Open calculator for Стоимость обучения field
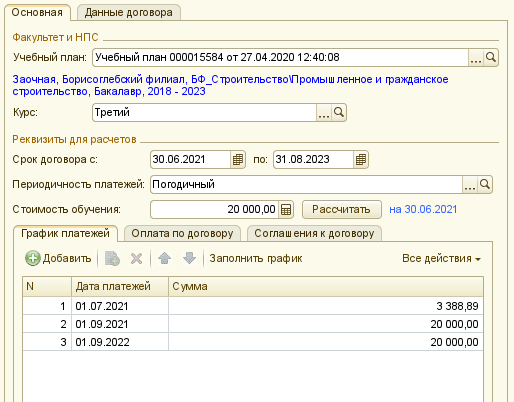 coord(286,209)
